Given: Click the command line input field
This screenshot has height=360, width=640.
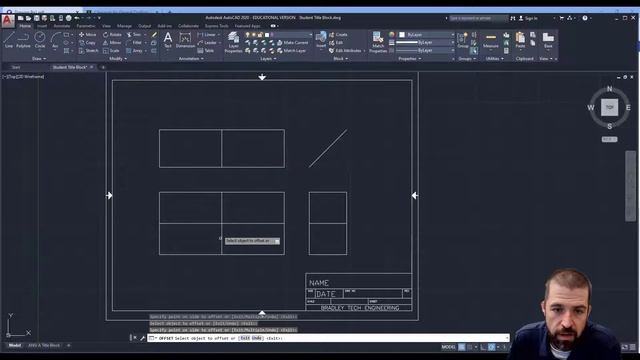Looking at the screenshot, I should 328,338.
